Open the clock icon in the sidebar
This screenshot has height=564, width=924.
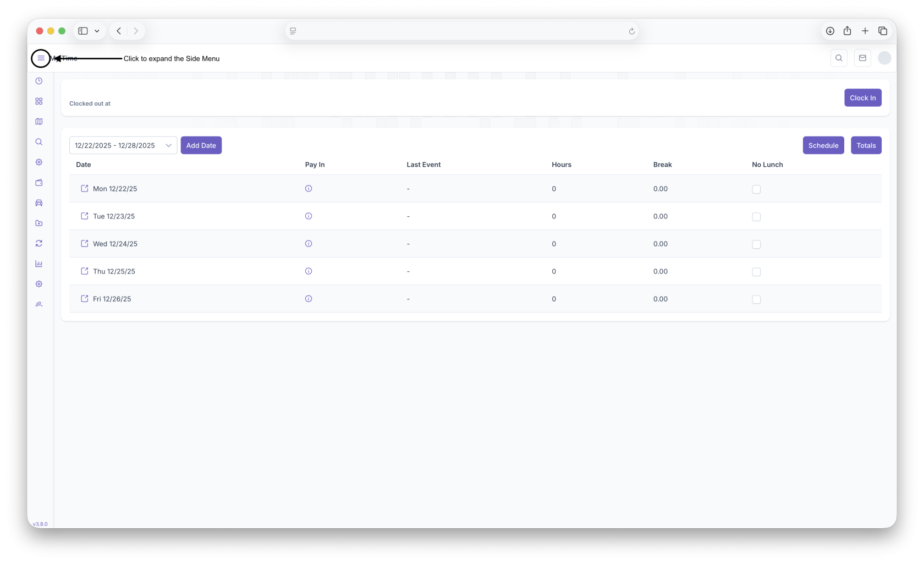click(x=39, y=81)
